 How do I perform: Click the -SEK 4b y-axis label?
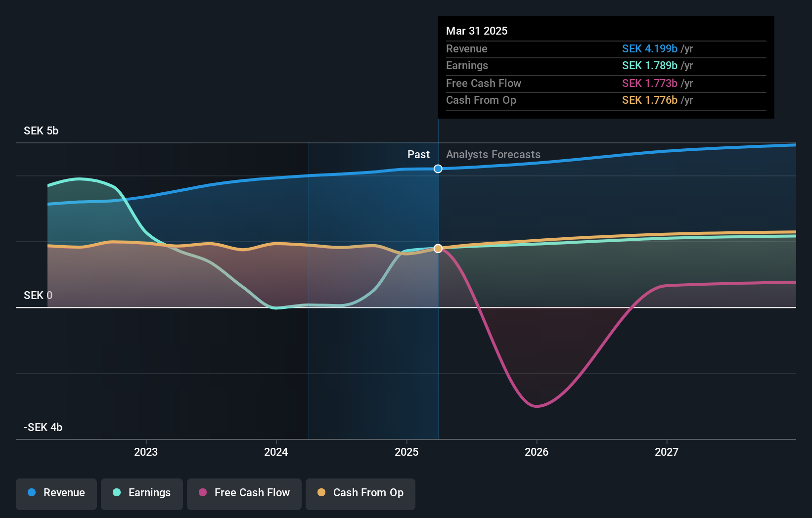point(43,427)
